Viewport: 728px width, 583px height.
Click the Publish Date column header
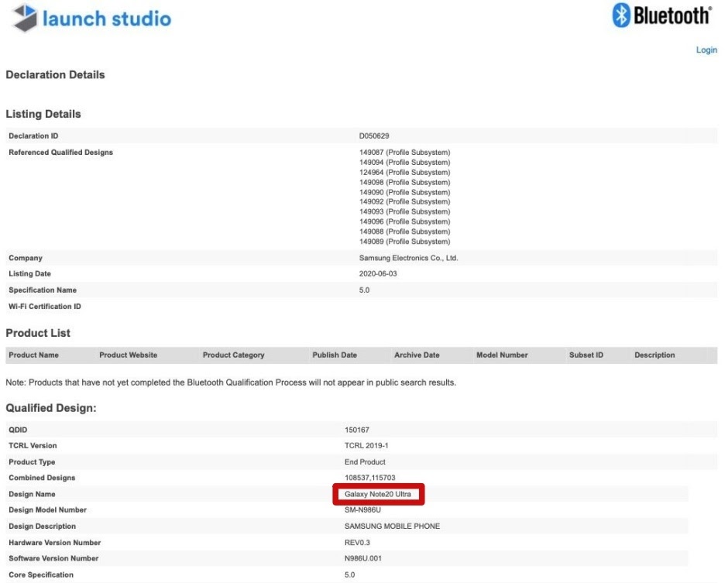pyautogui.click(x=335, y=355)
